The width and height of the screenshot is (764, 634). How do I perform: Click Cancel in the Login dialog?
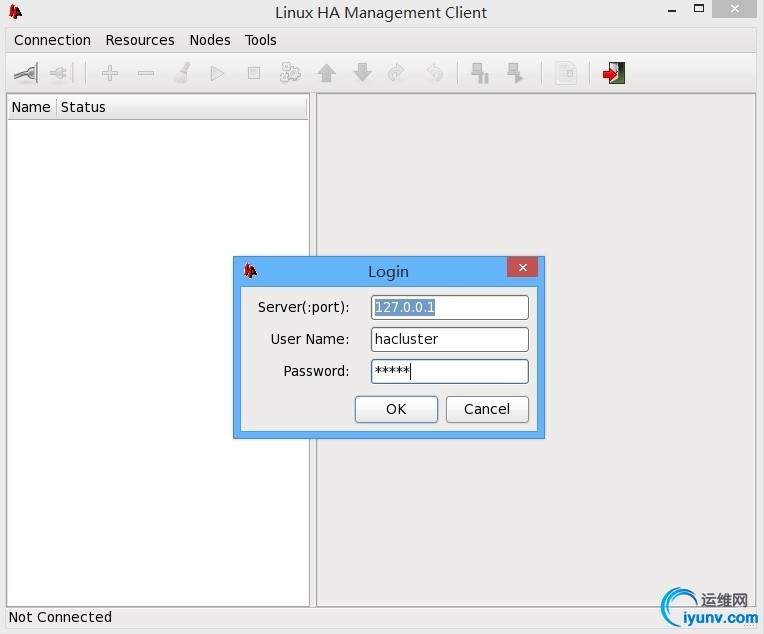[x=487, y=409]
